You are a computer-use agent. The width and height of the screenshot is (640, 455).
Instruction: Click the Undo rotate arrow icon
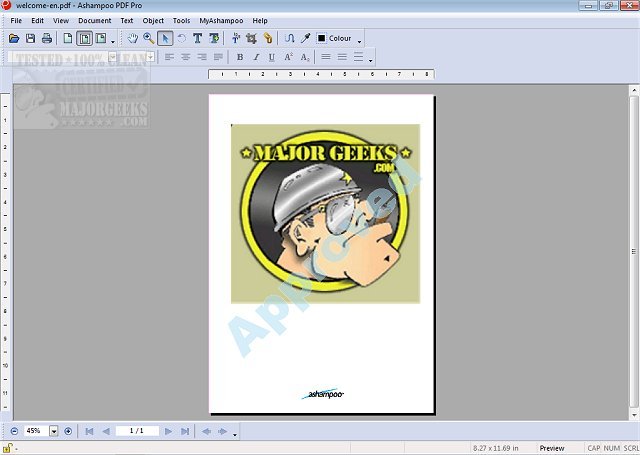[182, 38]
